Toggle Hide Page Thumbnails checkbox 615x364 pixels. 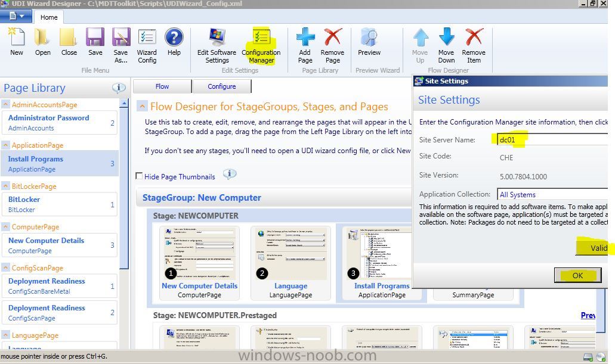coord(139,176)
